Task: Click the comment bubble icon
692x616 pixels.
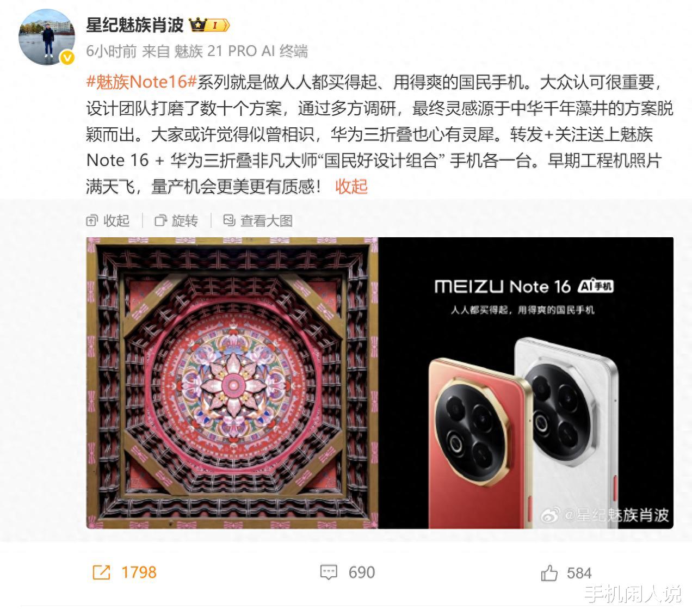Action: click(x=329, y=572)
